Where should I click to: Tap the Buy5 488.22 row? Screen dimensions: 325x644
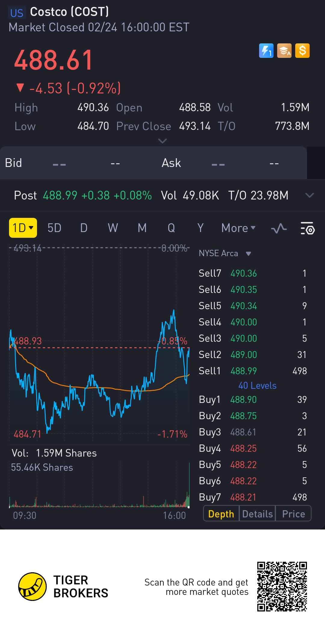(253, 465)
